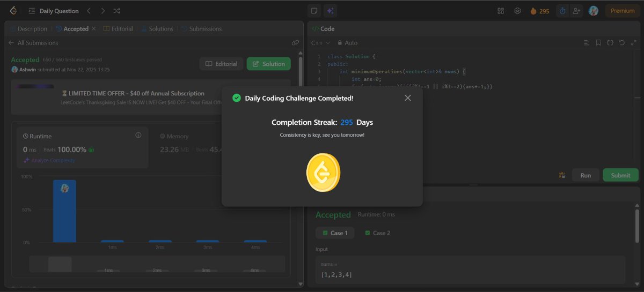Click the Editorial button

coord(221,64)
